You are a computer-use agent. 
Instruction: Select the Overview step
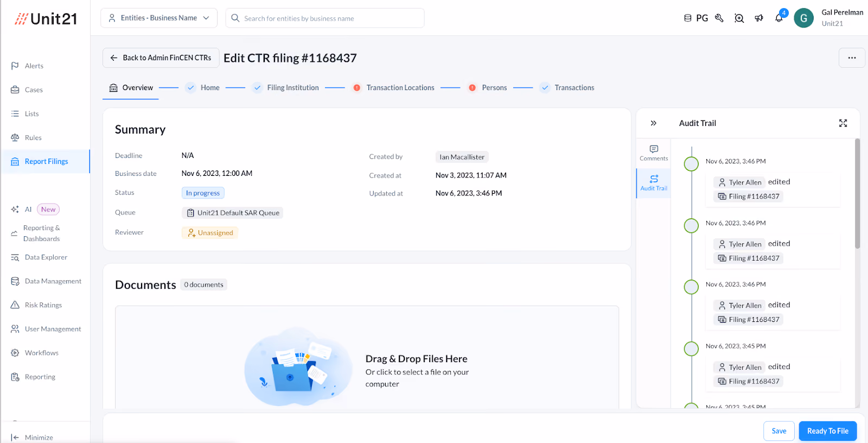[x=131, y=87]
